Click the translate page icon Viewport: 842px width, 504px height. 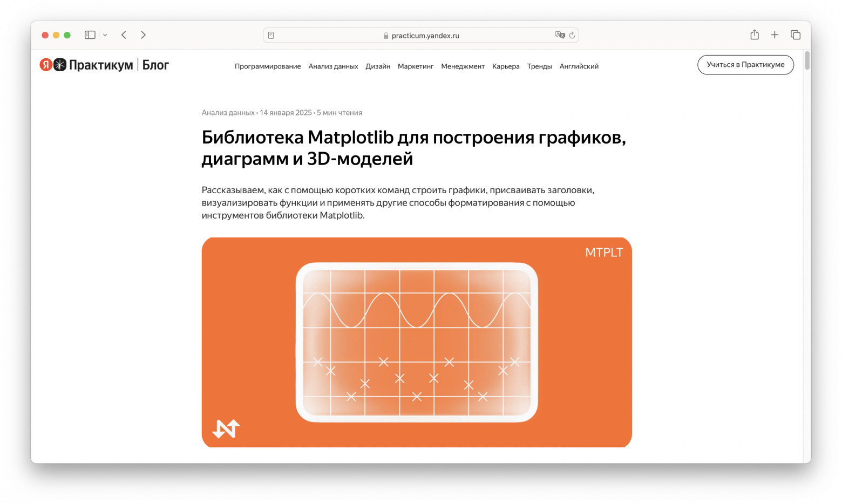559,35
